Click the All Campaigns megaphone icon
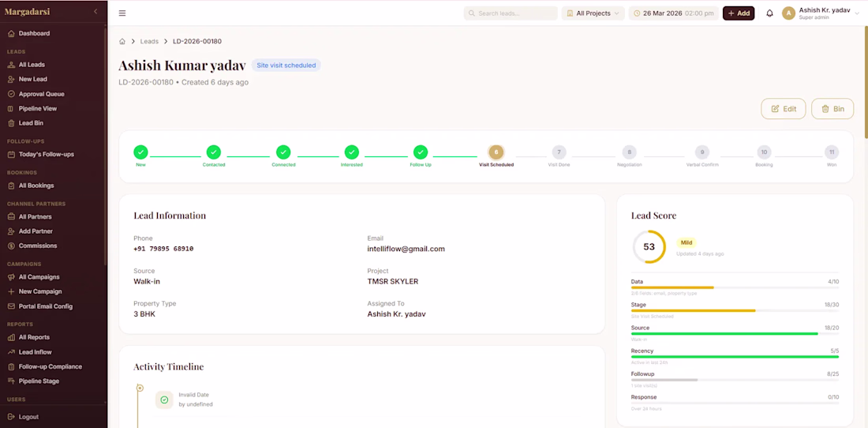The image size is (868, 428). (11, 277)
